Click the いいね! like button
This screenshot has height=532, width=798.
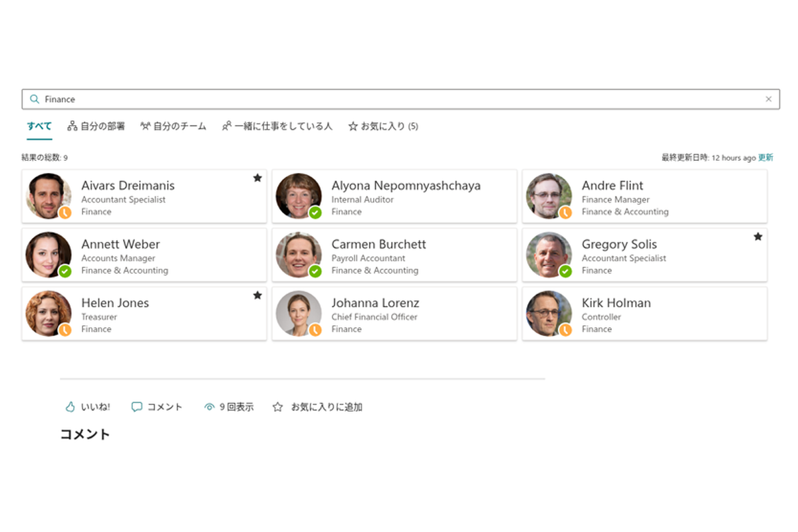(88, 407)
